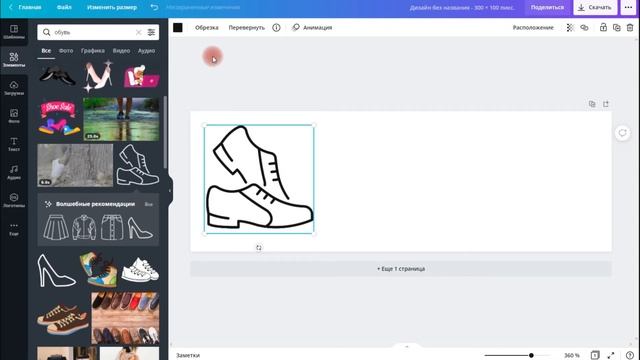640x360 pixels.
Task: Open the Logos sidebar panel
Action: [x=14, y=200]
